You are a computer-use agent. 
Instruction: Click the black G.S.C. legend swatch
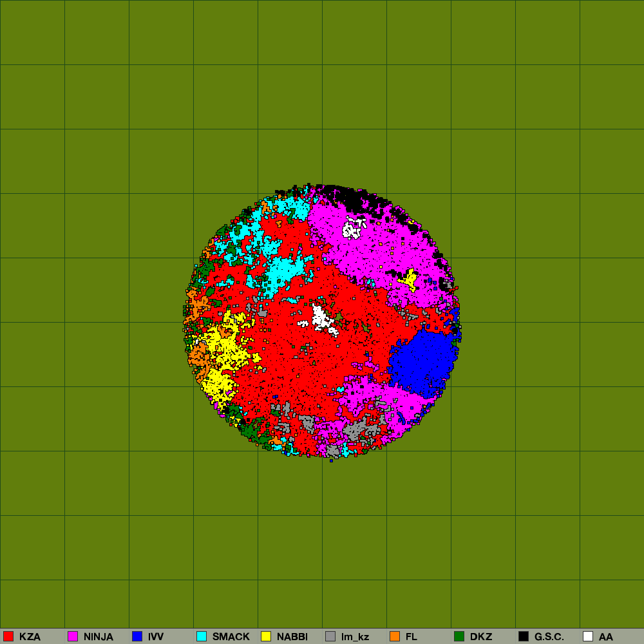(x=524, y=636)
